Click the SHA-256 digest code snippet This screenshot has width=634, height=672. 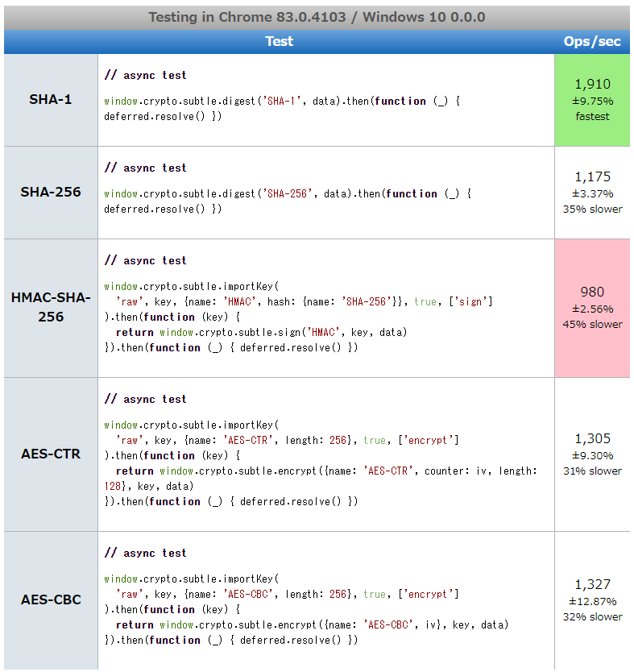(x=287, y=201)
